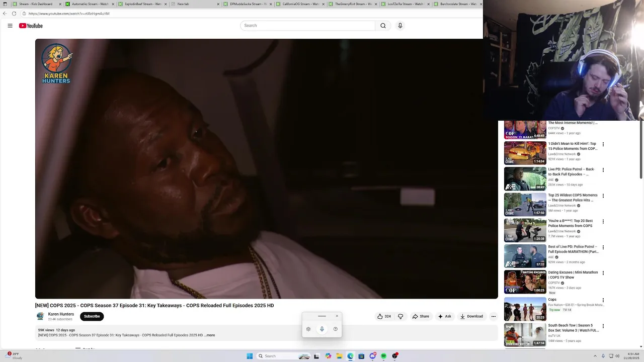Image resolution: width=644 pixels, height=362 pixels.
Task: Open the Live PD 38:47 thumbnail
Action: (x=525, y=179)
